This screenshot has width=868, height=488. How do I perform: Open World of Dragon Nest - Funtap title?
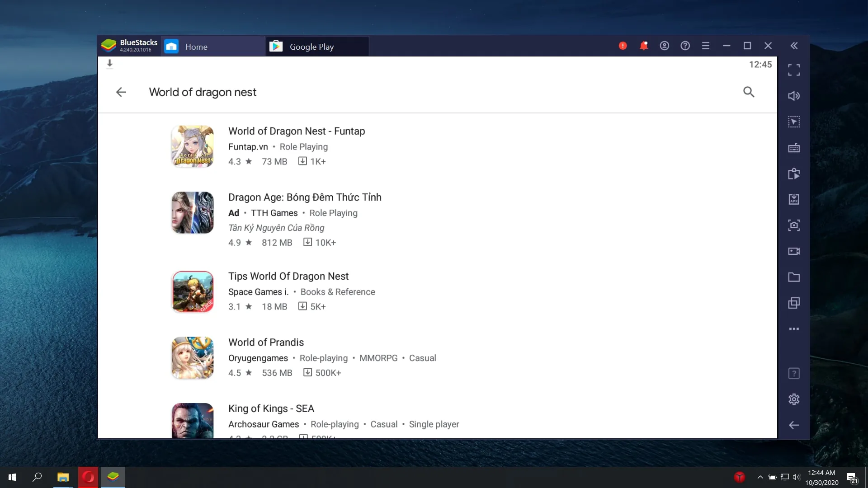coord(297,131)
